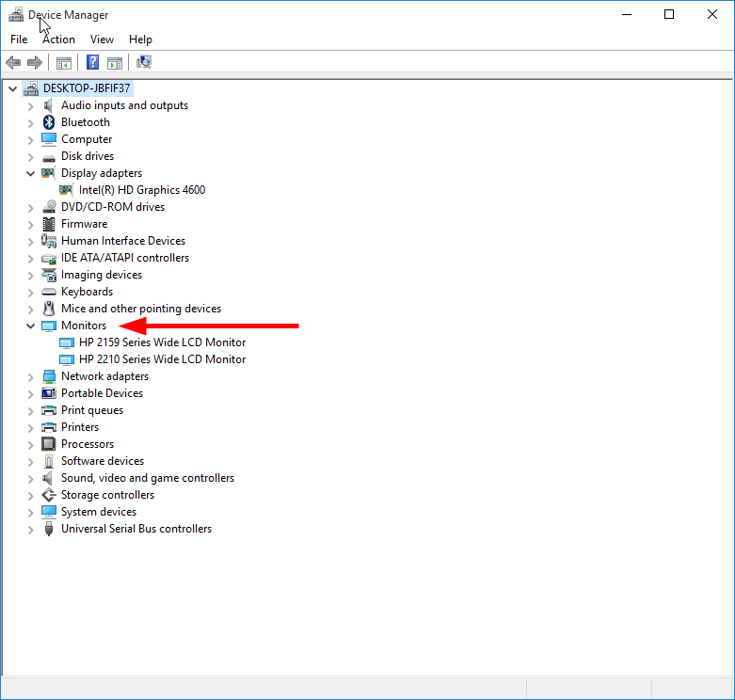The height and width of the screenshot is (700, 735).
Task: Click the action pane toolbar icon
Action: [x=115, y=62]
